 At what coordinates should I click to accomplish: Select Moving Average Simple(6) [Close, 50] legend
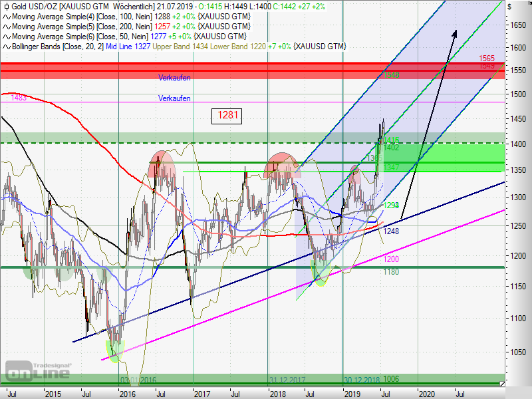coord(80,37)
